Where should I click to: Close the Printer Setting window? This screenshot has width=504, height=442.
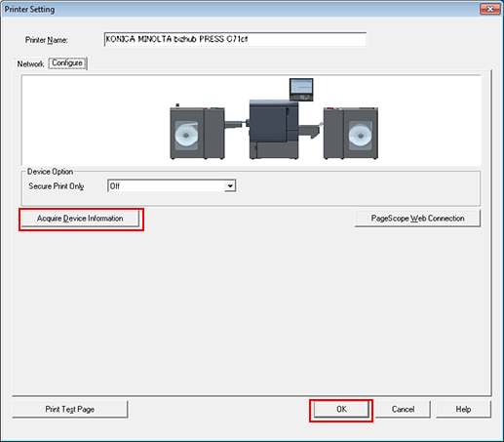[x=489, y=9]
